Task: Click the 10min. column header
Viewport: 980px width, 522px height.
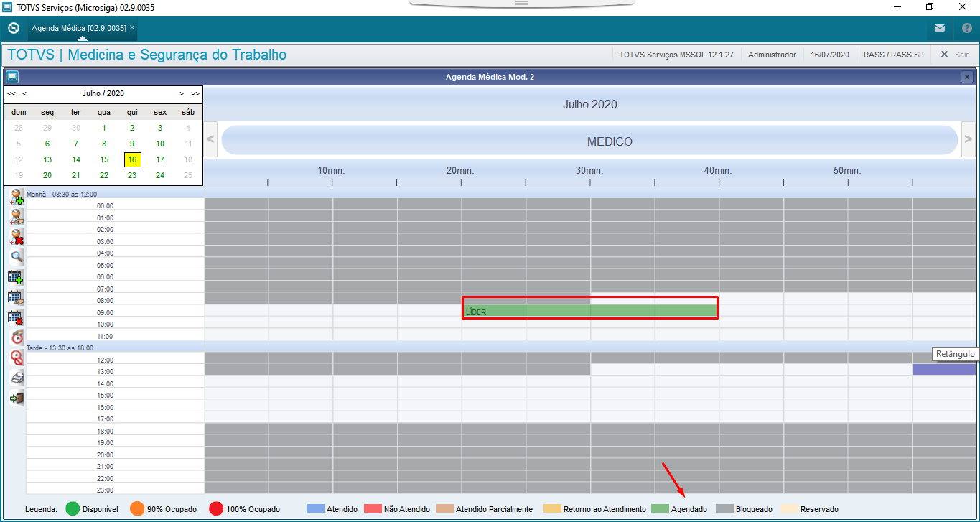Action: coord(332,171)
